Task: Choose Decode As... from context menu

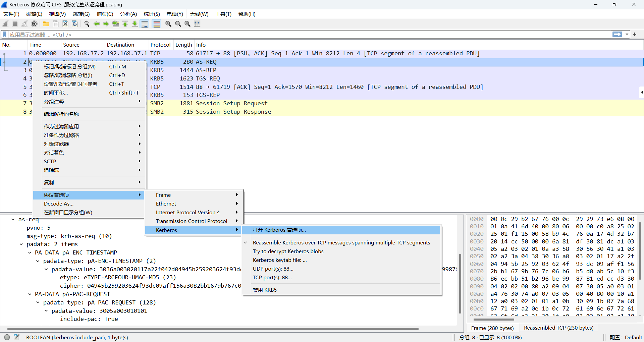Action: [89, 204]
